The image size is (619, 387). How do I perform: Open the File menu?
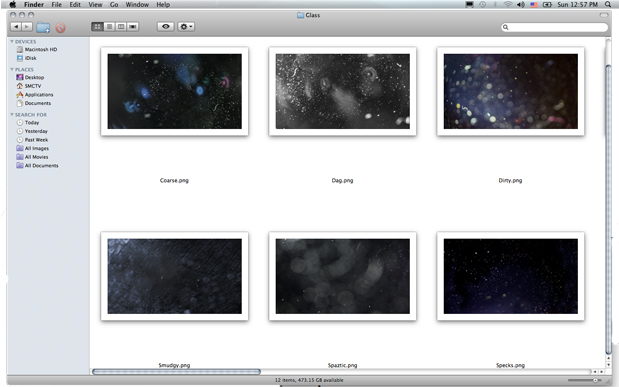(56, 5)
